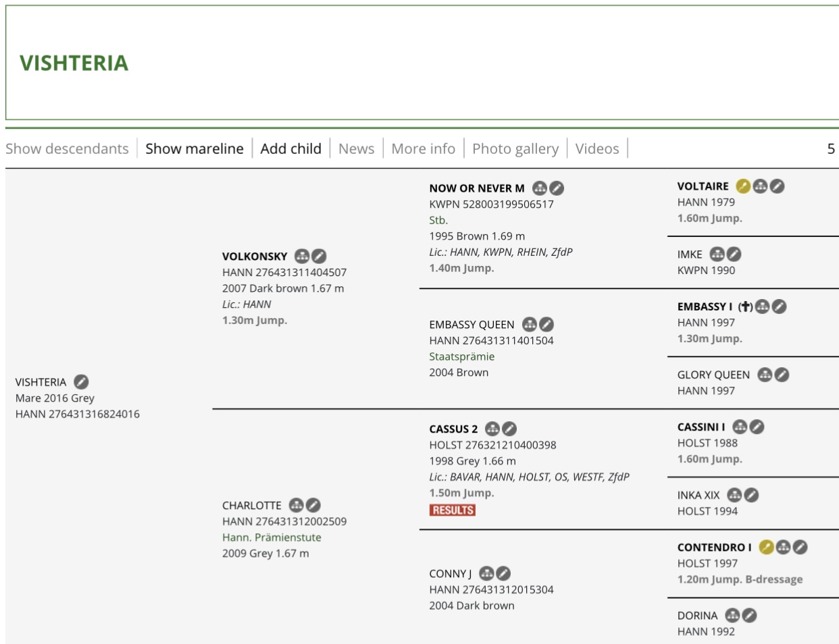Edit VOLTAIRE with the pencil icon
The image size is (839, 644).
777,186
